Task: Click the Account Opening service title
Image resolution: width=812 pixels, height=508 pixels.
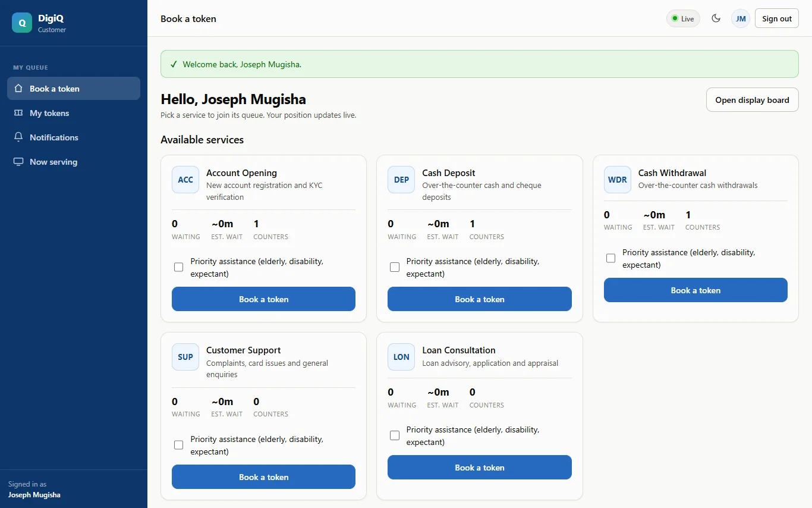Action: [x=241, y=173]
